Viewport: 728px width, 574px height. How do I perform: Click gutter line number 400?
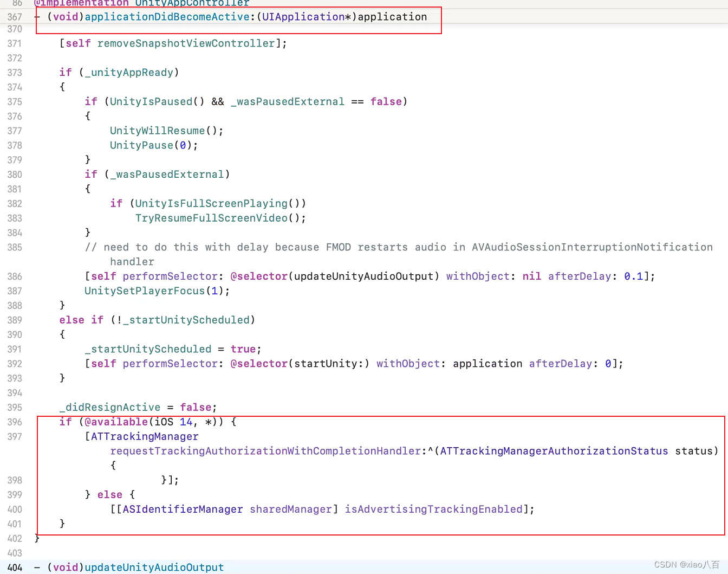pos(15,509)
